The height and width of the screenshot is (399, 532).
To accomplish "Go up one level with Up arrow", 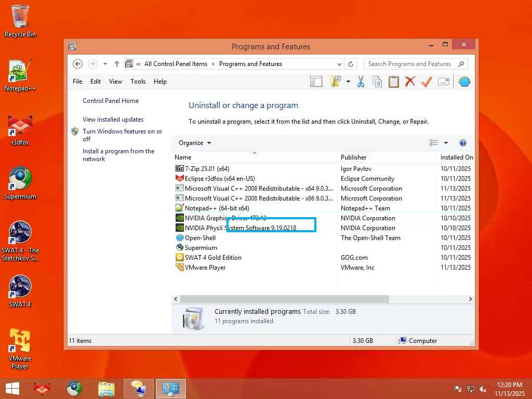I will coord(117,64).
